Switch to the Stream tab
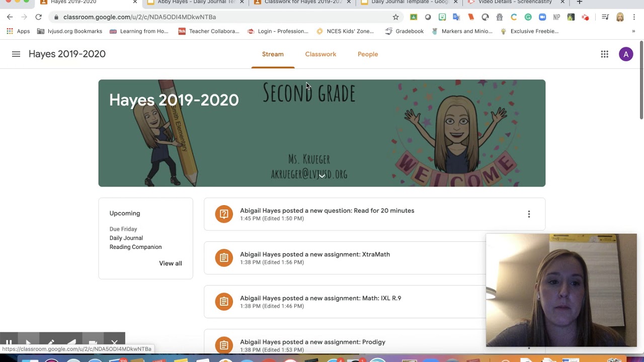 (273, 54)
